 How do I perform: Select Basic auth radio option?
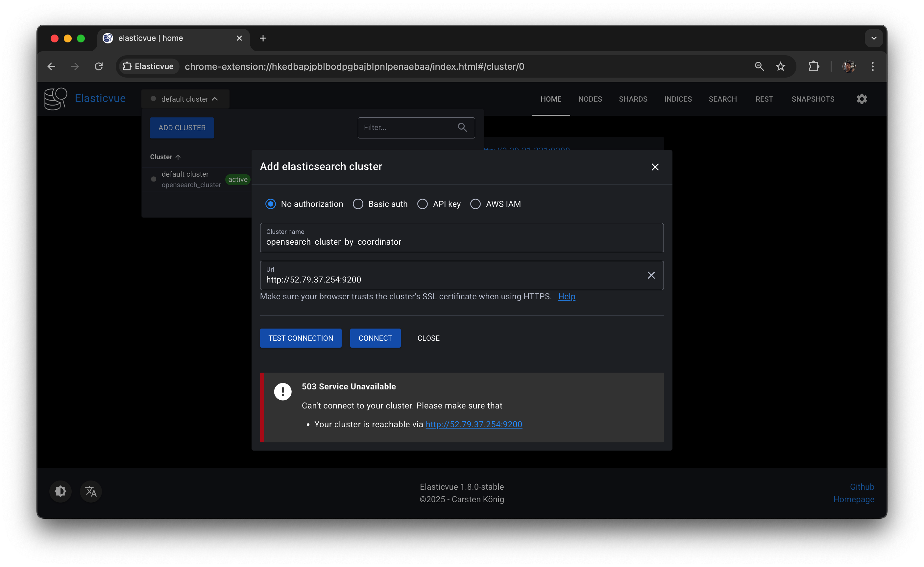point(358,204)
